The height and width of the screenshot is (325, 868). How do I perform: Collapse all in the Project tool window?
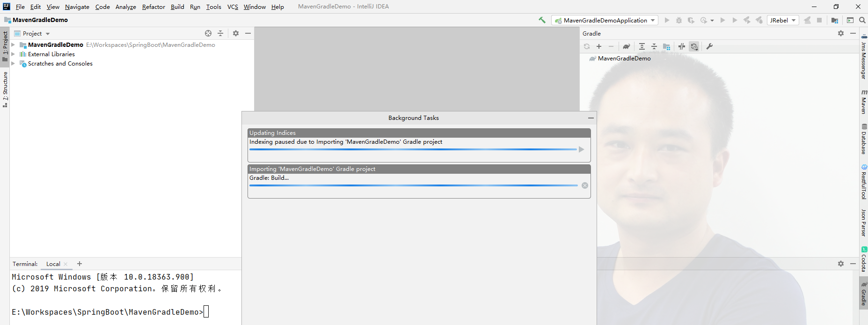point(220,33)
